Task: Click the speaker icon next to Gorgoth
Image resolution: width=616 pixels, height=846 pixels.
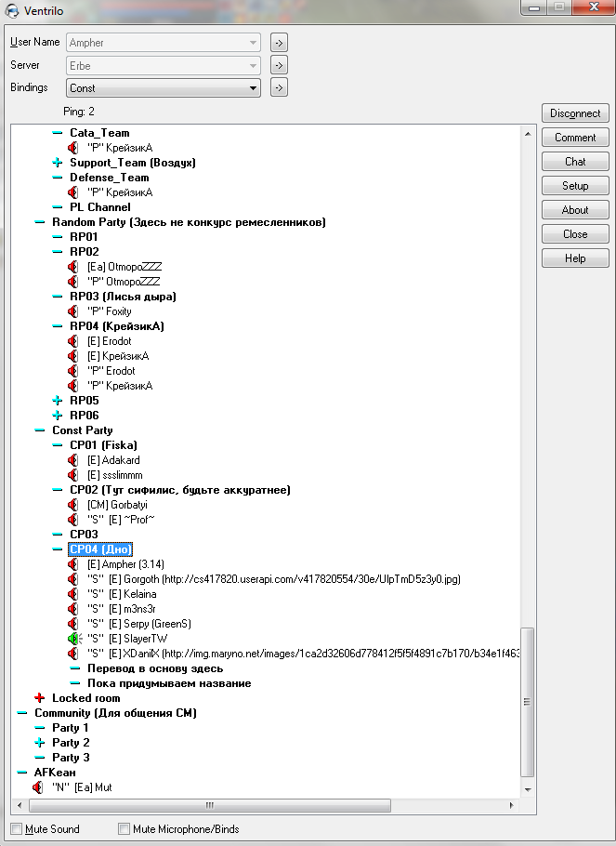Action: click(x=72, y=579)
